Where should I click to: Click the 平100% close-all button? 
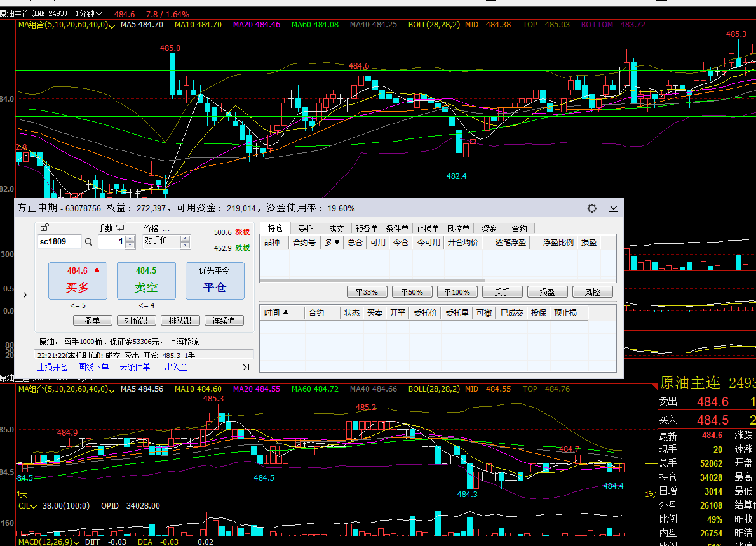[x=457, y=292]
